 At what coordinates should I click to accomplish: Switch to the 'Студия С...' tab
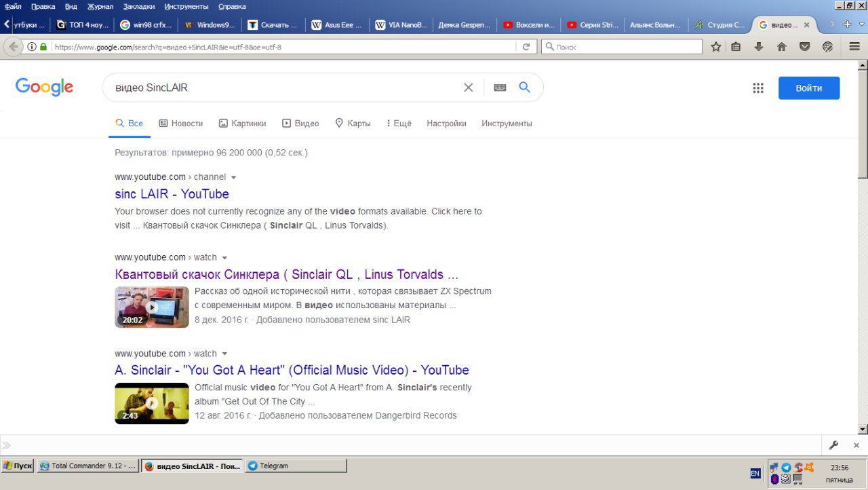[719, 25]
